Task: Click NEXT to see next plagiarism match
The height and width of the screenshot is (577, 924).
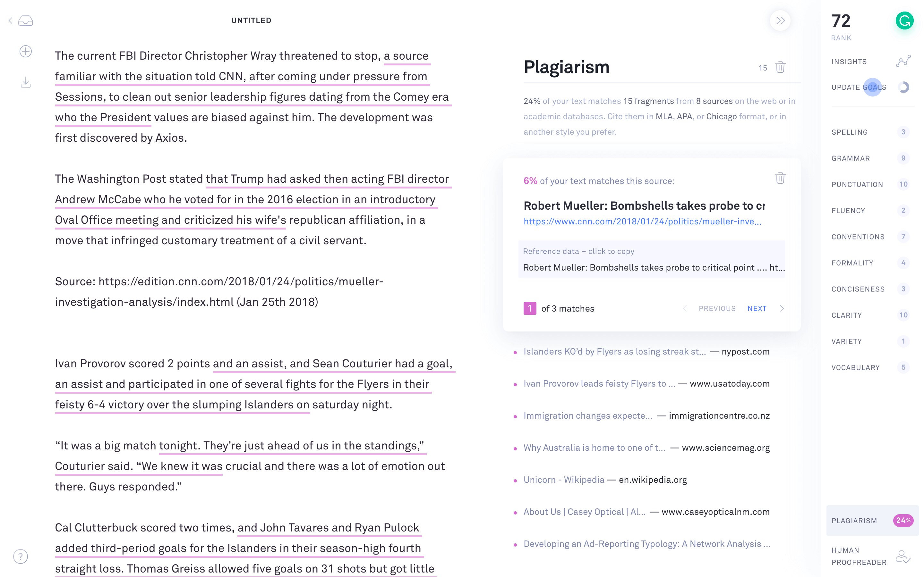Action: (757, 308)
